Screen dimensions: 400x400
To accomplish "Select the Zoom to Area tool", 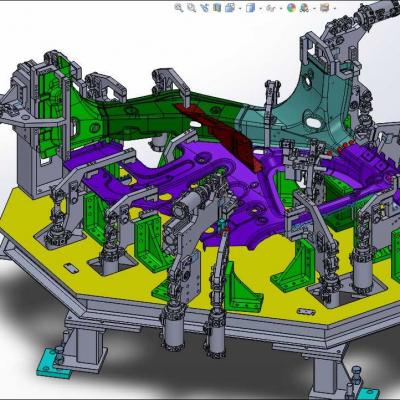I will click(191, 8).
